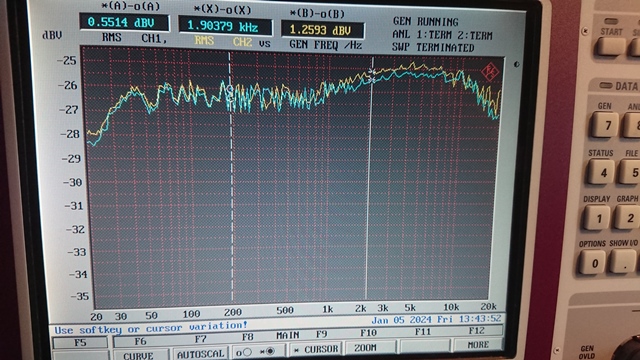Click the F10 softkey label
This screenshot has height=360, width=640.
(368, 333)
